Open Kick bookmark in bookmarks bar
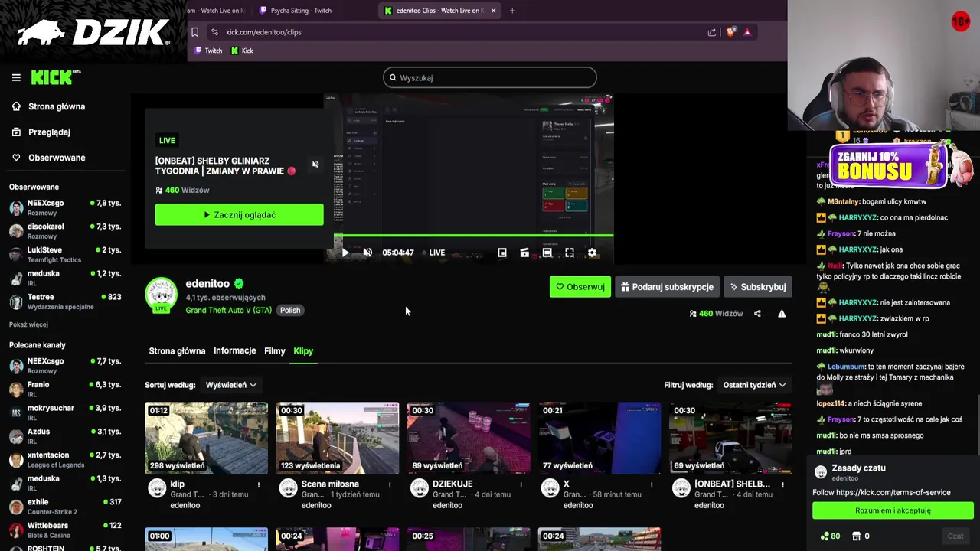The height and width of the screenshot is (551, 980). pos(242,51)
